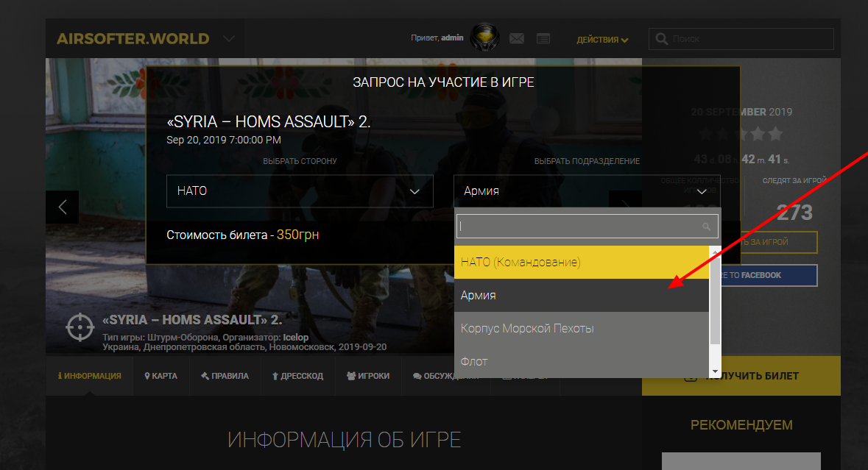868x470 pixels.
Task: Switch to the ДРЕССКОД tab
Action: [x=298, y=376]
